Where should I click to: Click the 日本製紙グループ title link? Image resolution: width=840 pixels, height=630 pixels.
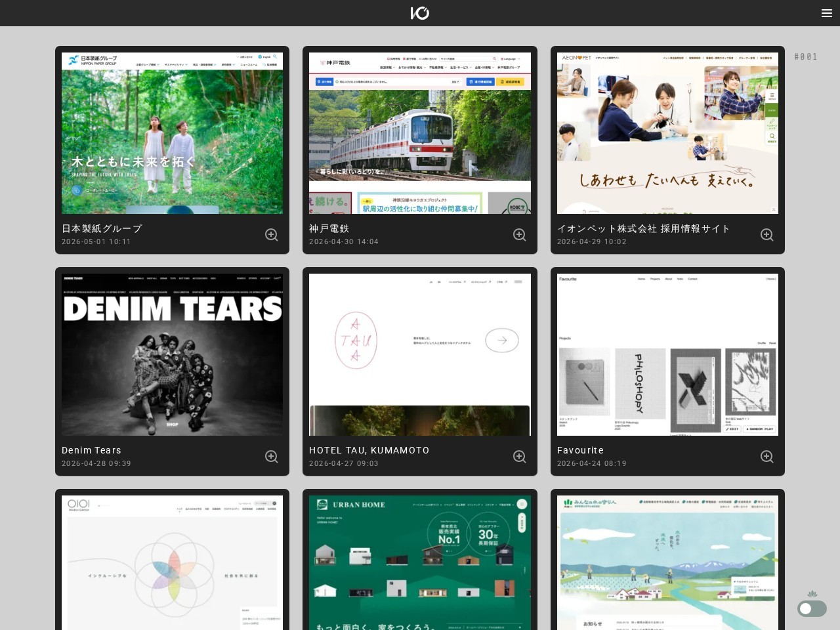[x=102, y=228]
